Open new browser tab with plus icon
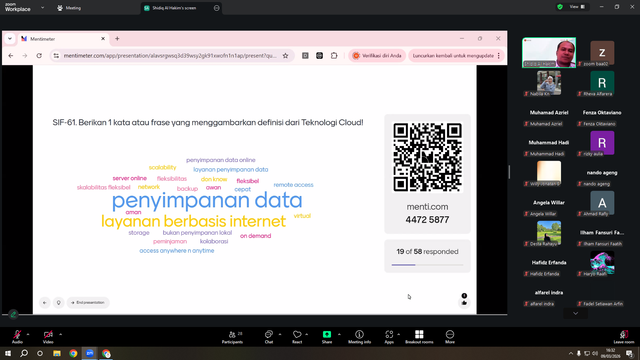The width and height of the screenshot is (640, 360). click(x=117, y=38)
